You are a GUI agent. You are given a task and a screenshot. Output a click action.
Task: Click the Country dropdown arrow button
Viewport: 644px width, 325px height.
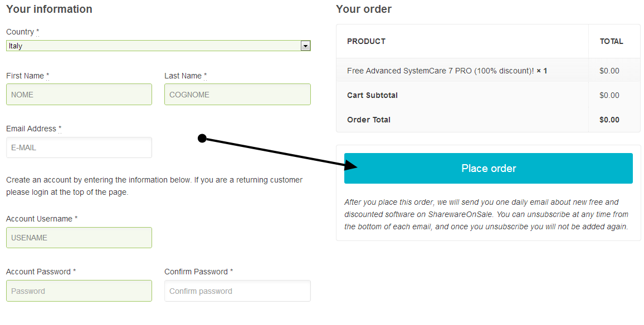[x=305, y=46]
